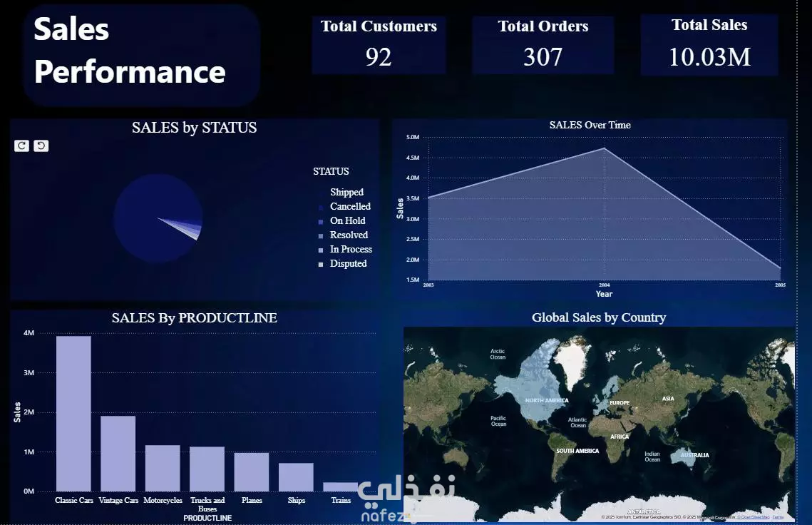
Task: Click the SALES by STATUS chart title
Action: (194, 128)
